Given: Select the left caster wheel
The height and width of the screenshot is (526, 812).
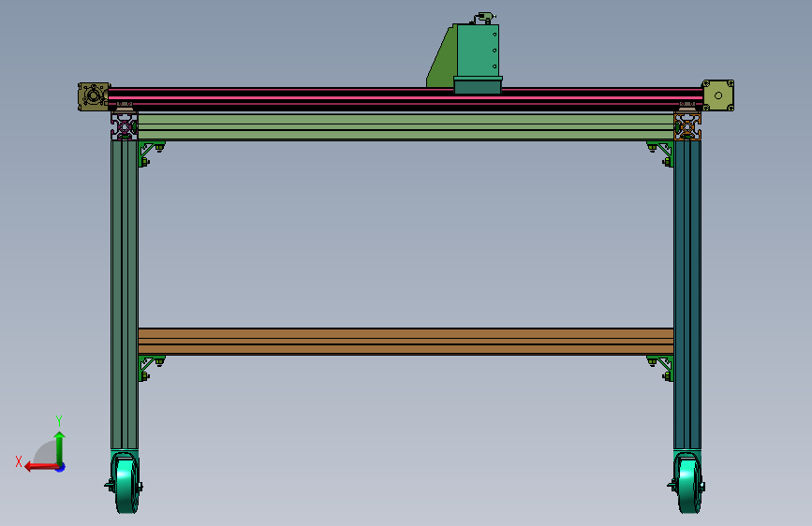Looking at the screenshot, I should click(x=125, y=483).
